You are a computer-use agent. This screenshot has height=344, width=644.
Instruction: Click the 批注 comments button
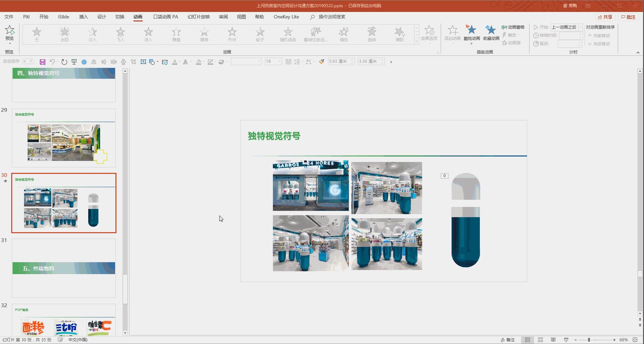(628, 17)
